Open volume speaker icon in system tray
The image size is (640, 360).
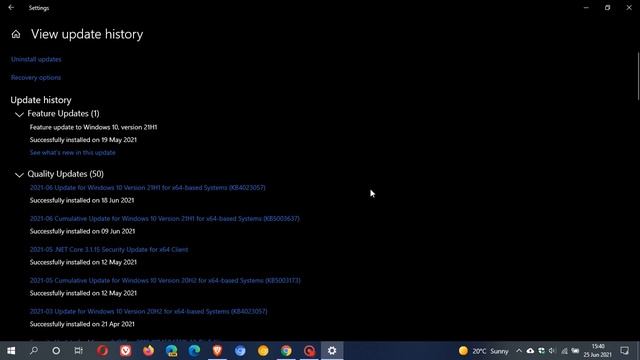pos(552,351)
